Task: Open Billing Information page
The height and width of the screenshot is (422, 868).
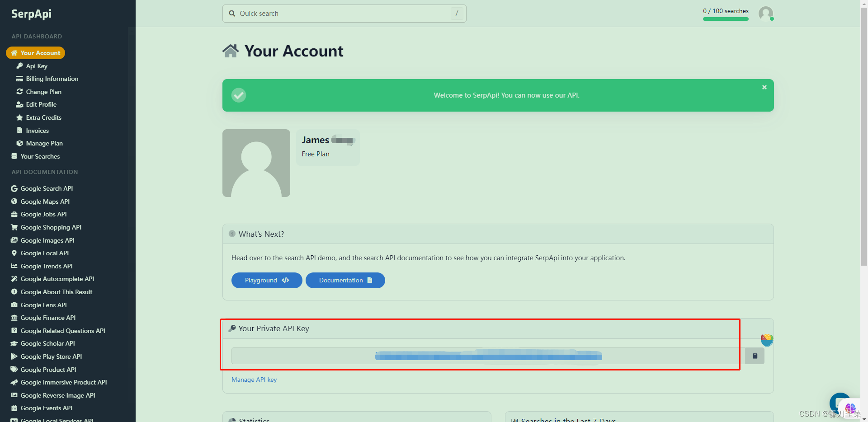Action: [x=47, y=79]
